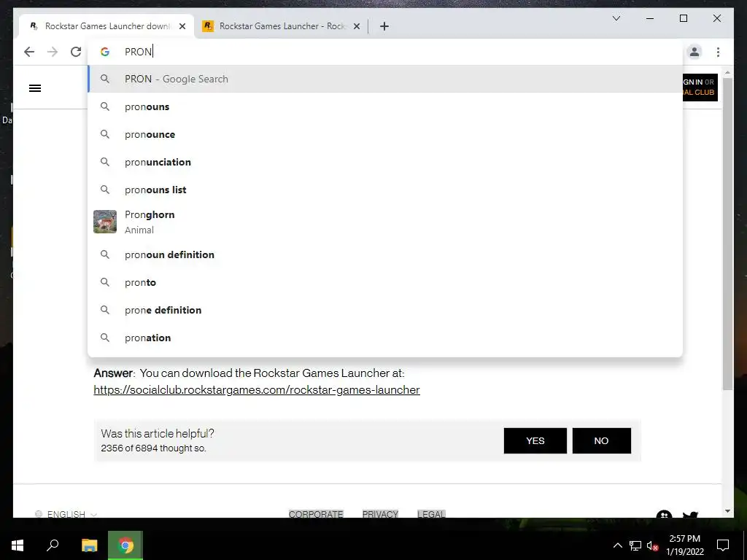Click the page vertical scrollbar thumb
The width and height of the screenshot is (747, 560).
(x=727, y=233)
